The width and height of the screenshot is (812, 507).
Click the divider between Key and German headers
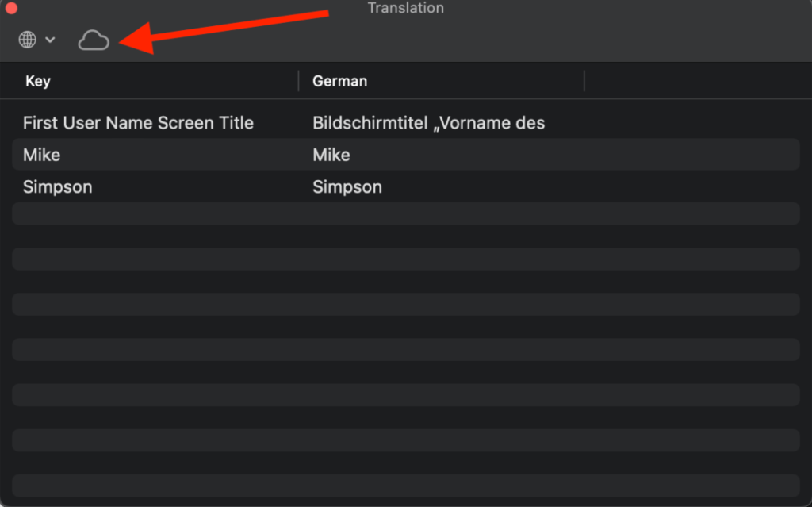click(298, 81)
